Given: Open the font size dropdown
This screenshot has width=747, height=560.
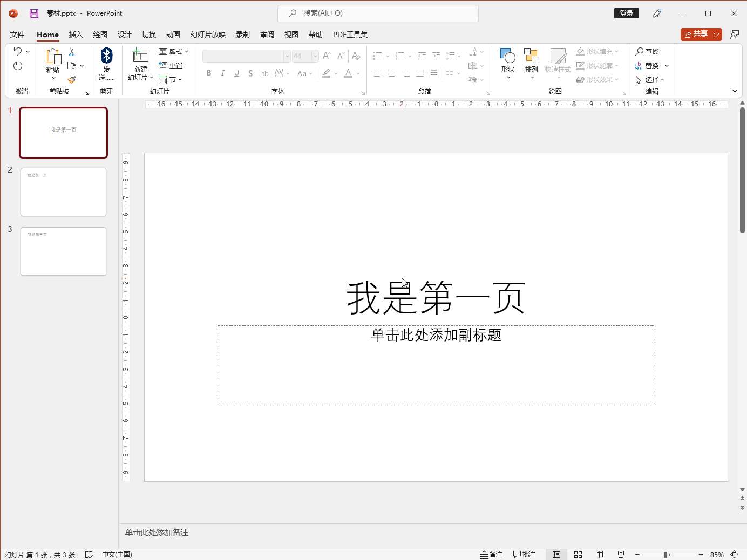Looking at the screenshot, I should coord(315,56).
